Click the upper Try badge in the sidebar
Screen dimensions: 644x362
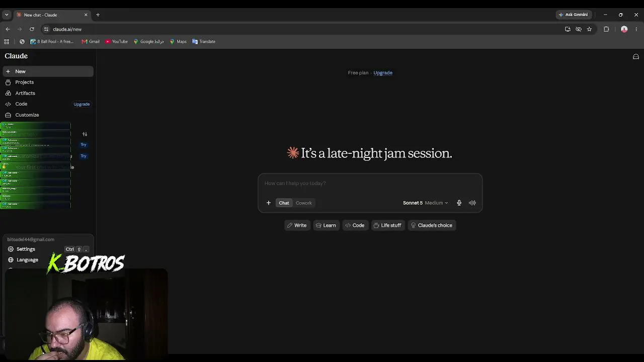84,145
